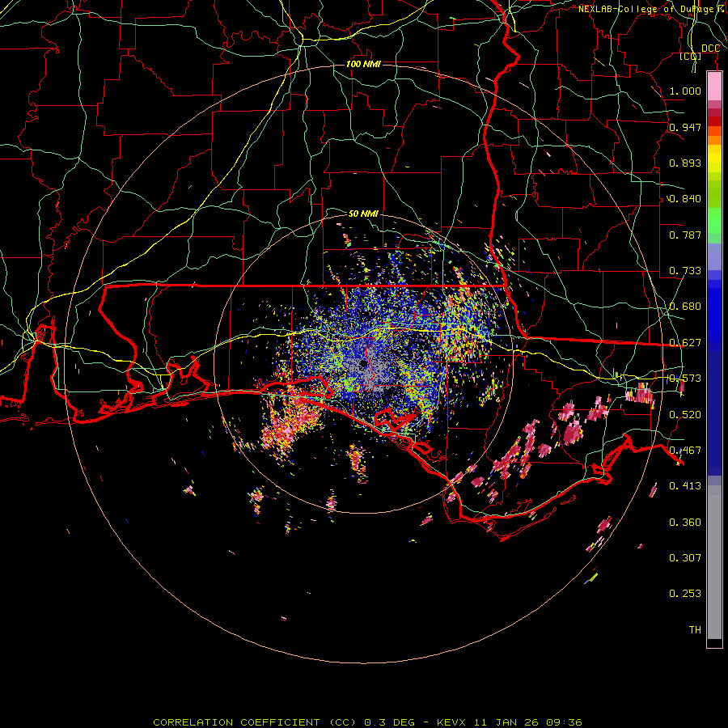Select the 0.787 scale value
728x728 pixels.
[x=685, y=235]
